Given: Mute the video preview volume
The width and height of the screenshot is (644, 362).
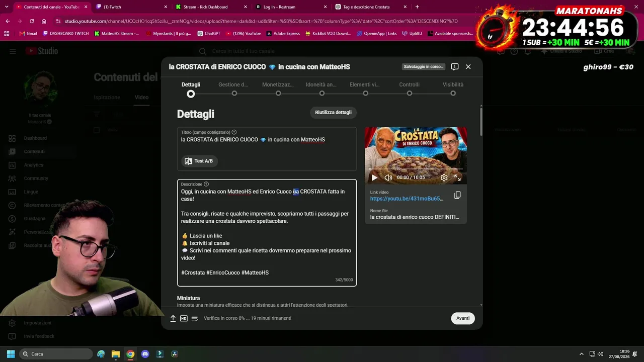Looking at the screenshot, I should (x=388, y=177).
